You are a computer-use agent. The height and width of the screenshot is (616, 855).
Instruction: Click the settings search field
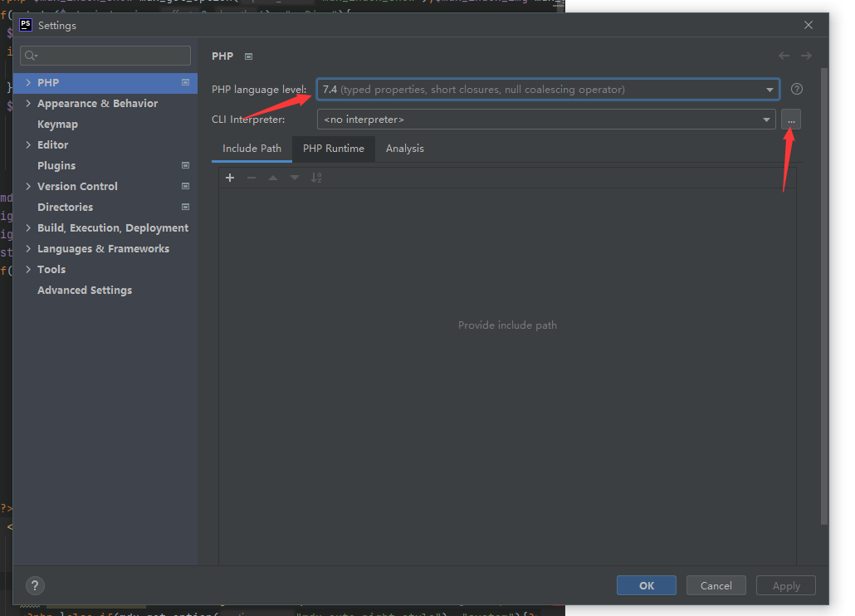tap(105, 55)
